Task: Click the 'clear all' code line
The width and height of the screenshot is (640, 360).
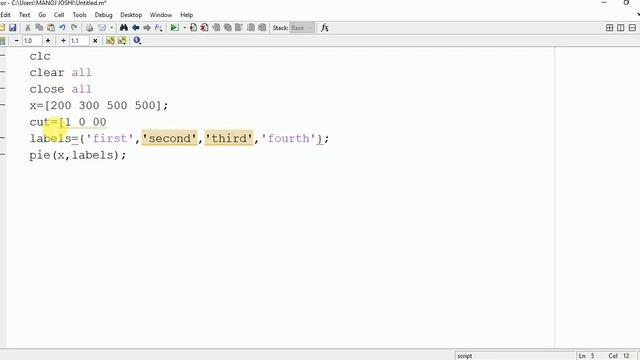Action: pyautogui.click(x=60, y=73)
